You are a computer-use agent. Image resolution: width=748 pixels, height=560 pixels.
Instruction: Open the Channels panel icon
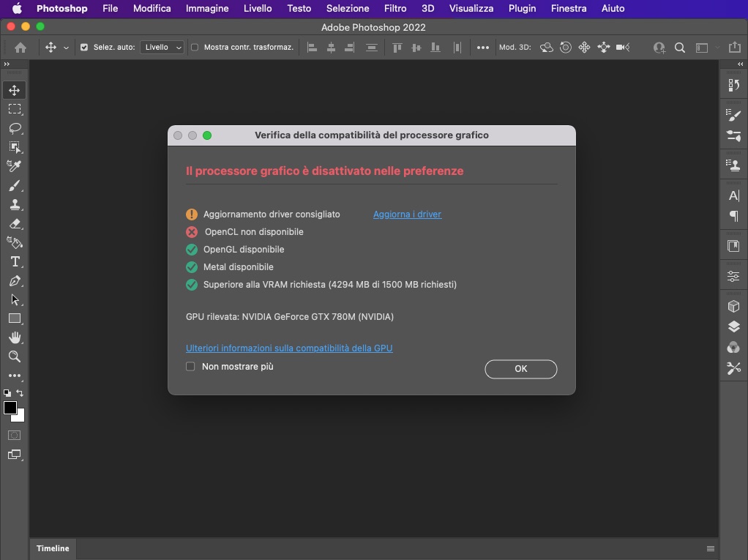(733, 347)
